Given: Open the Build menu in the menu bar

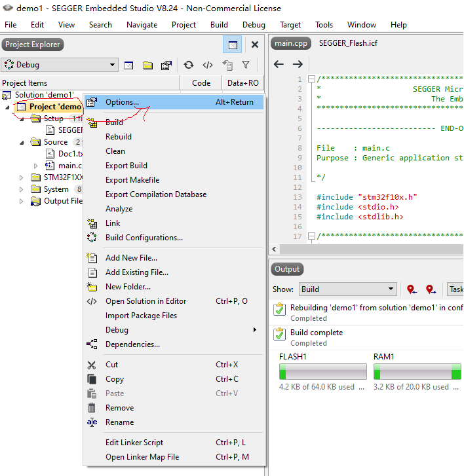Looking at the screenshot, I should (220, 25).
